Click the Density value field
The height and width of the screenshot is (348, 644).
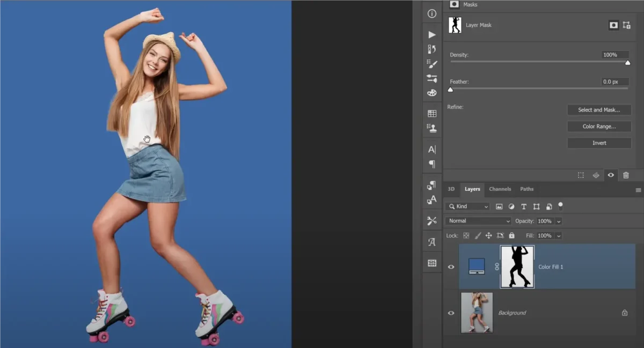click(x=615, y=55)
